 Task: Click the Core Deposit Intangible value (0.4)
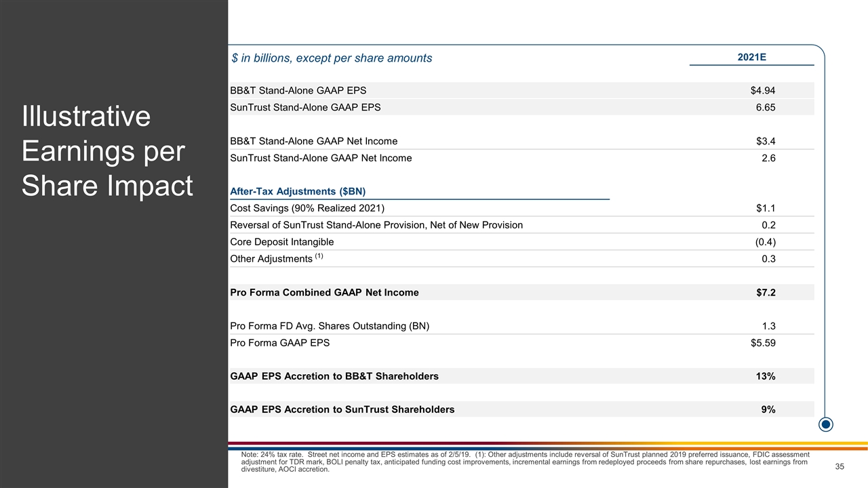pos(765,242)
